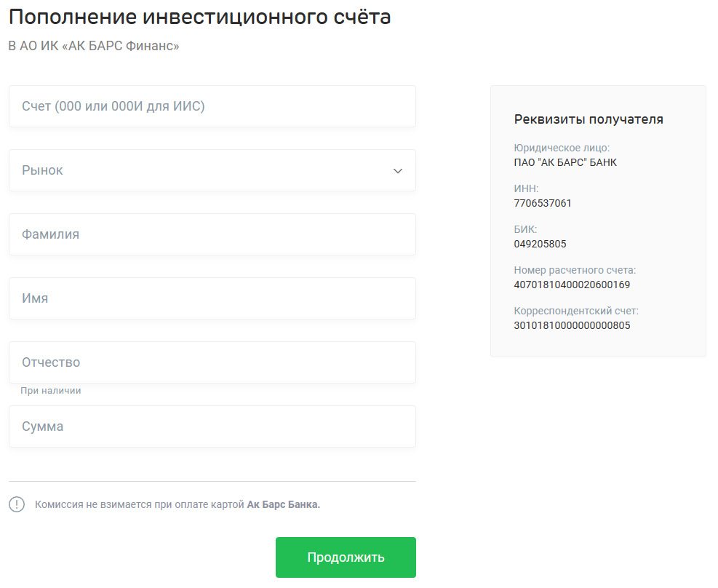The image size is (718, 588).
Task: Click the Юридическое лицо label
Action: coord(562,148)
